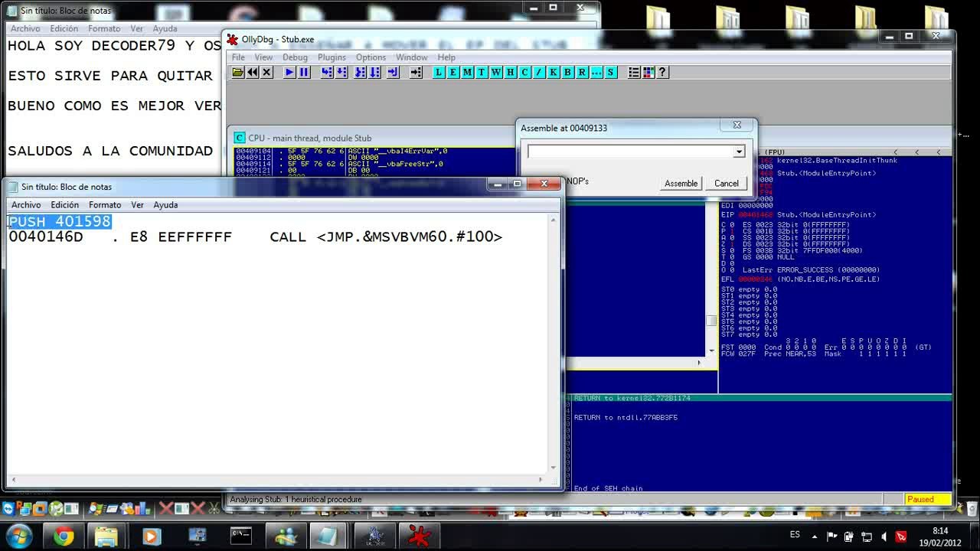Click the ES language indicator in the tray
Image resolution: width=980 pixels, height=551 pixels.
click(x=795, y=535)
